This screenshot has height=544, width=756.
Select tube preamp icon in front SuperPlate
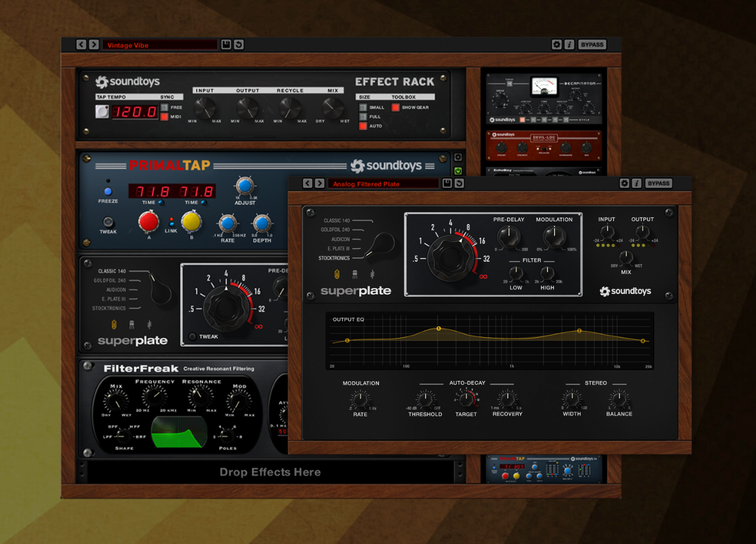point(337,274)
